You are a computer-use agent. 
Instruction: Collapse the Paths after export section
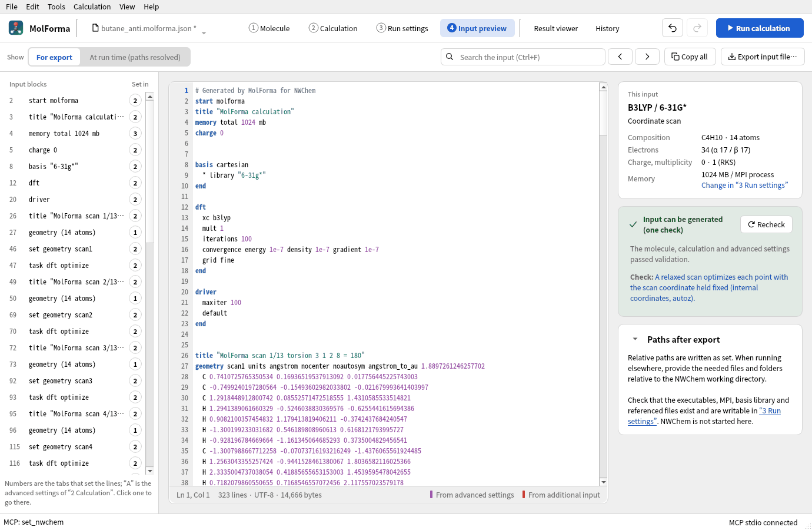(x=635, y=339)
